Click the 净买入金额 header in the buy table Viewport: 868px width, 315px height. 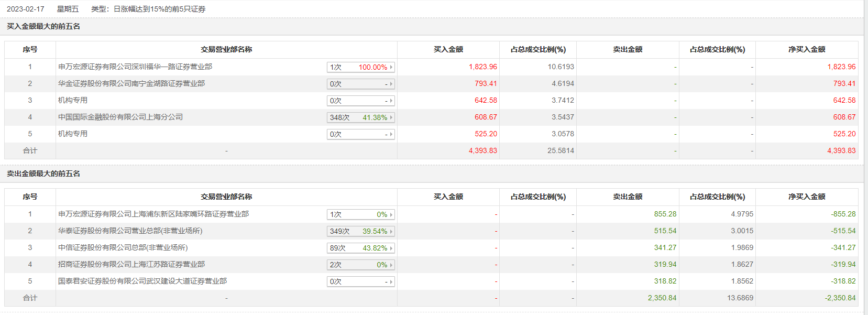coord(807,49)
